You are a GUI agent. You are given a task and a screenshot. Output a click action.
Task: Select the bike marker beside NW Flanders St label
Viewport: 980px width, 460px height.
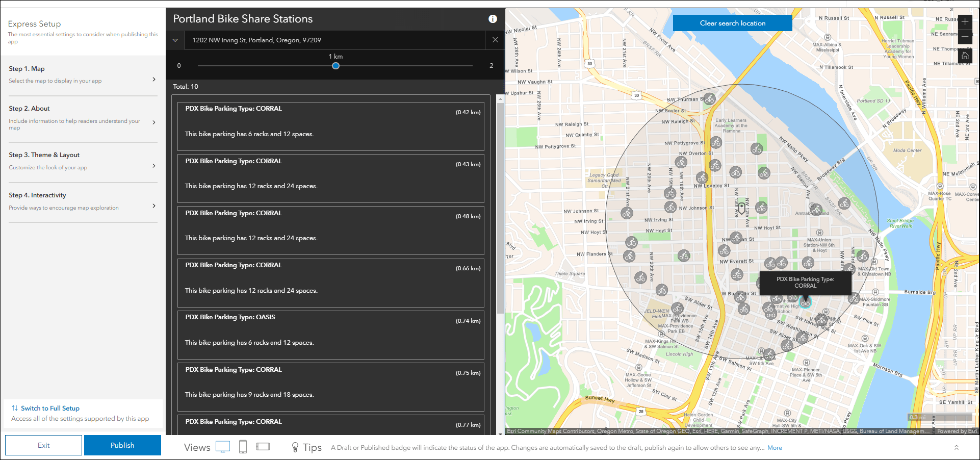click(629, 257)
